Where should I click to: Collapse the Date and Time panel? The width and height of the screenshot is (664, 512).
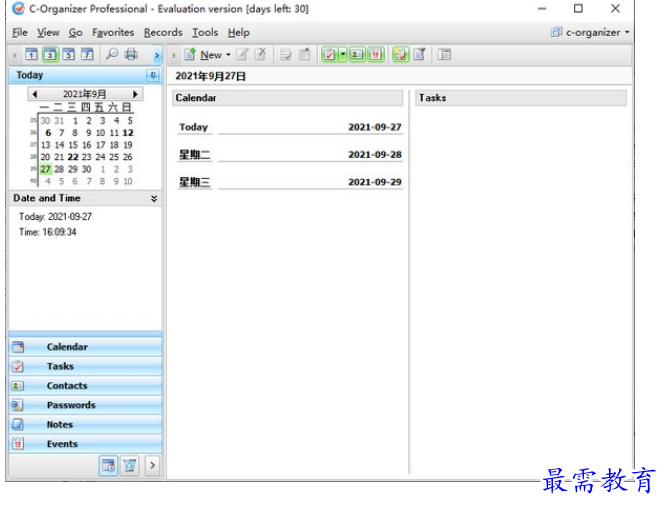click(154, 198)
